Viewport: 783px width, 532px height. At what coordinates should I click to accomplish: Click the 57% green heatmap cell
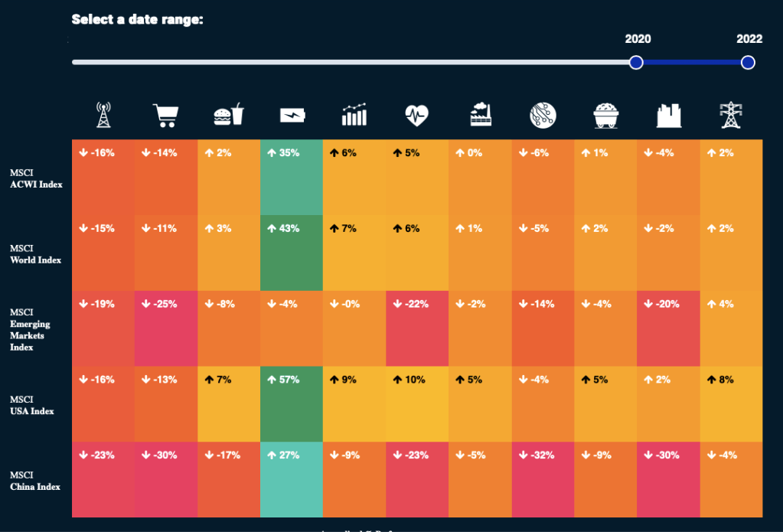tap(292, 404)
